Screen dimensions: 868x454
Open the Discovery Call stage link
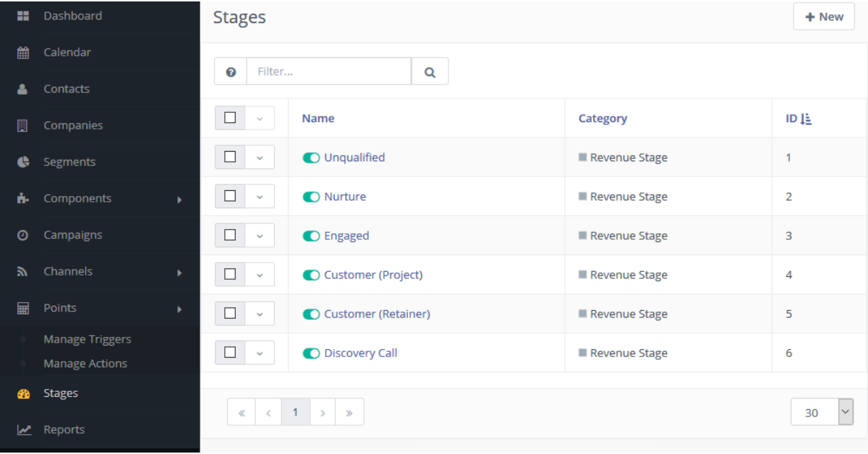(x=360, y=353)
